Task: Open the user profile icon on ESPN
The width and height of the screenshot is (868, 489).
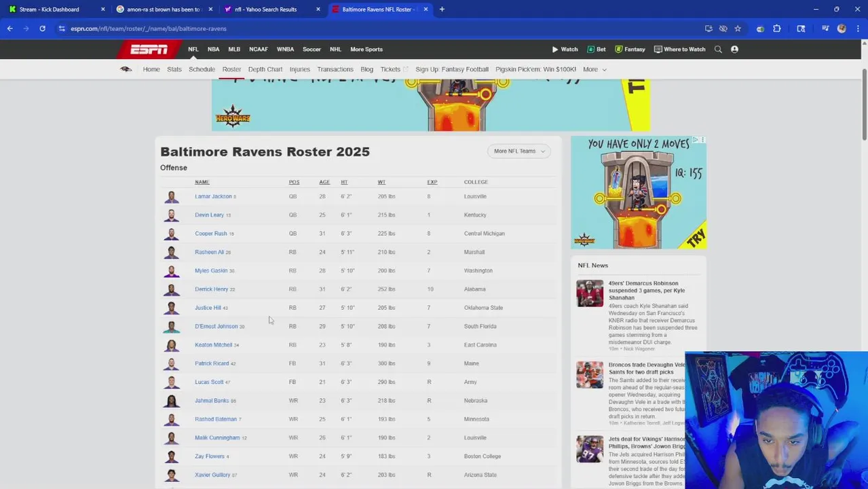Action: (734, 49)
